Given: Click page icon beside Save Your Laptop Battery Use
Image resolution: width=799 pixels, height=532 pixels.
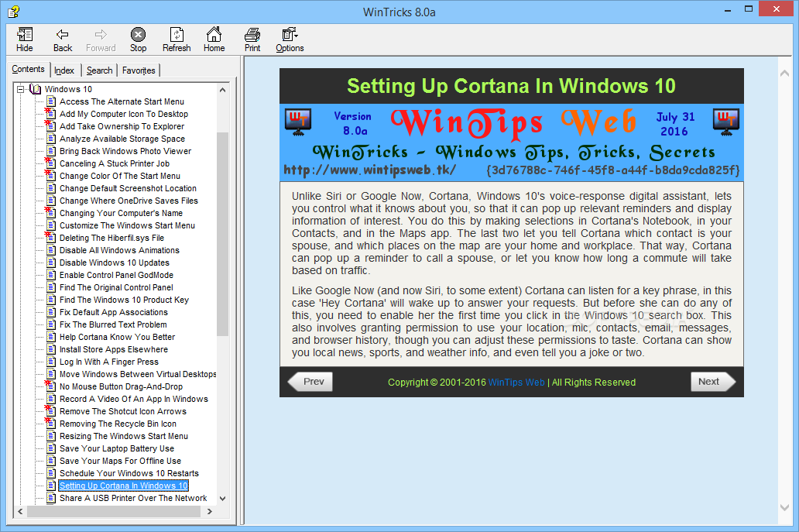Looking at the screenshot, I should 51,448.
